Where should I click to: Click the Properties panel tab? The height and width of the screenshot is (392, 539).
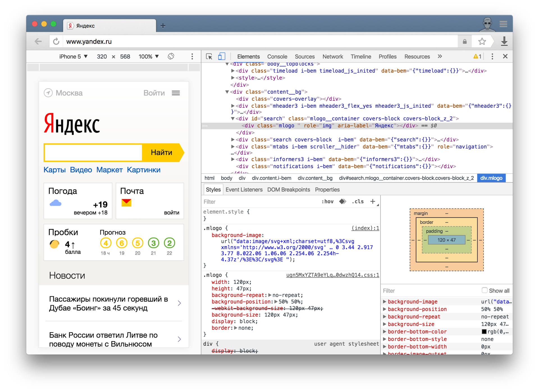coord(328,189)
